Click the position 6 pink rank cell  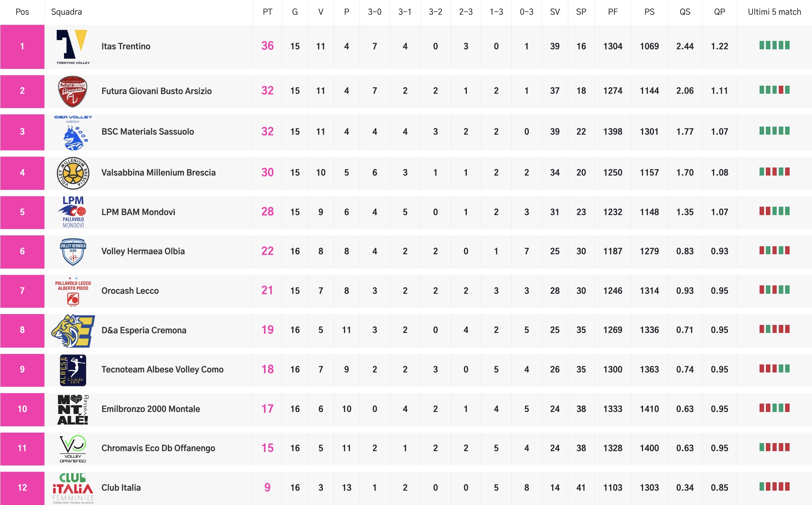pos(22,251)
